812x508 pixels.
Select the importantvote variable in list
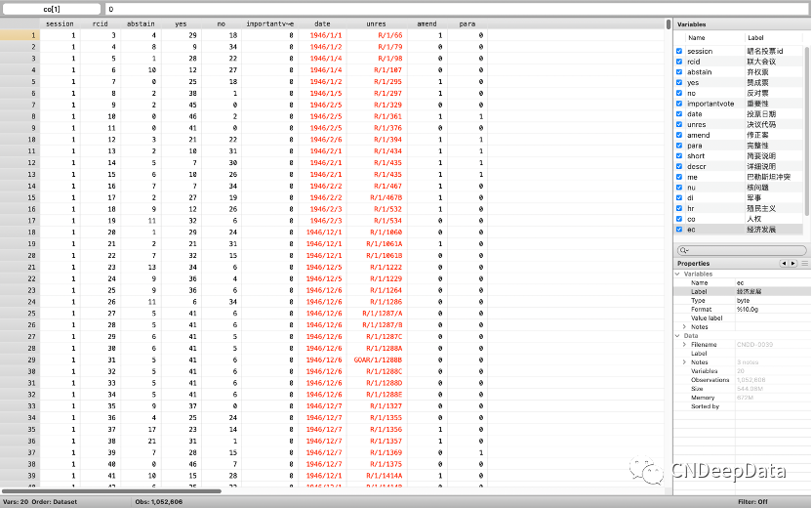click(x=739, y=104)
